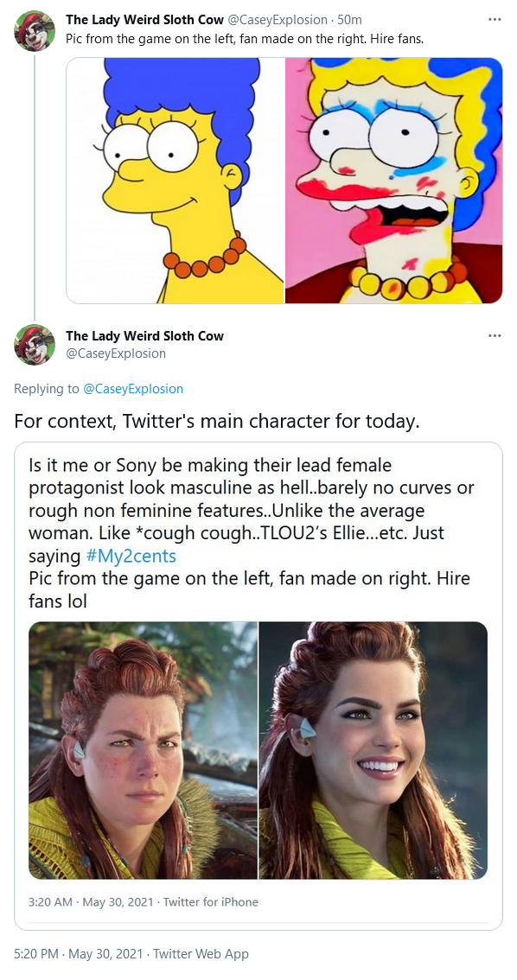The height and width of the screenshot is (980, 517).
Task: Click display name The Lady Weird Sloth Cow in reply
Action: pyautogui.click(x=144, y=335)
